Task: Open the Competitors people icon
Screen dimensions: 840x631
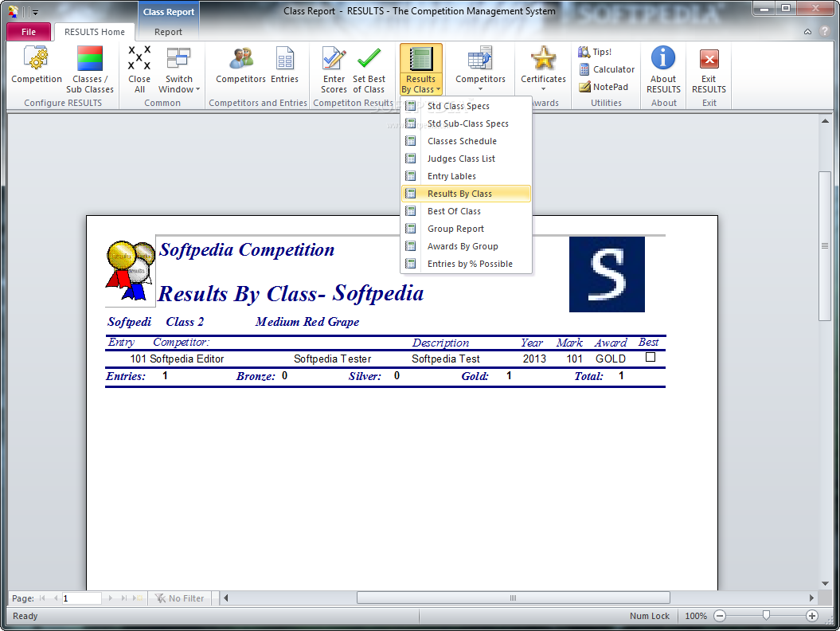Action: (x=241, y=65)
